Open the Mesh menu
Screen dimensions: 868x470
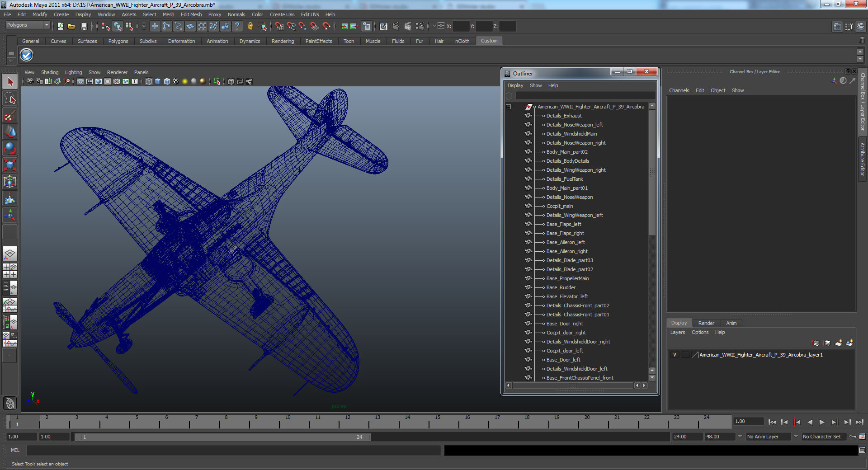(x=168, y=14)
